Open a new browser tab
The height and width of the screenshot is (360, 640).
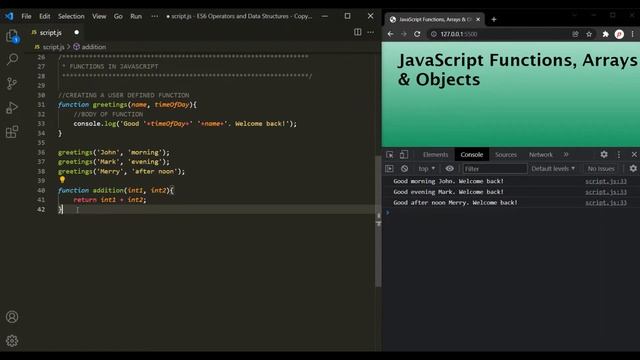(493, 19)
